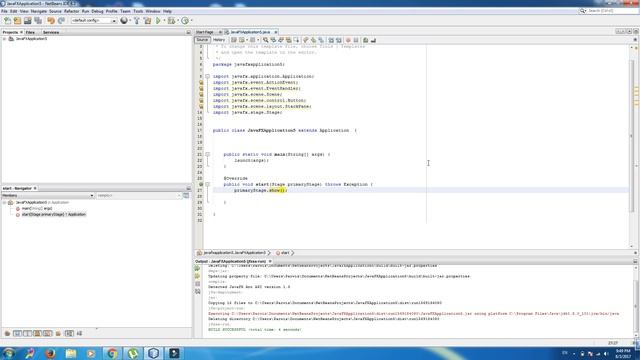Toggle Highlight Search in editor toolbar
The height and width of the screenshot is (360, 640).
pos(289,40)
